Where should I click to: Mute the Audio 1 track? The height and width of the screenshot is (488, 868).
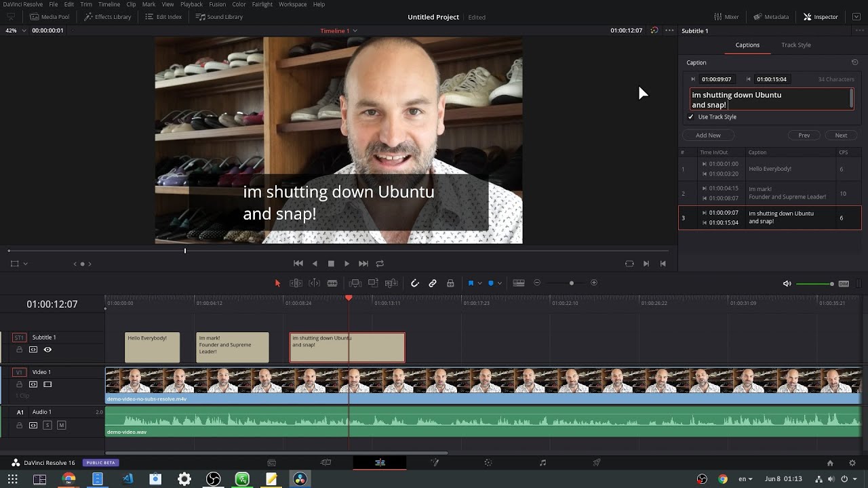click(x=61, y=425)
